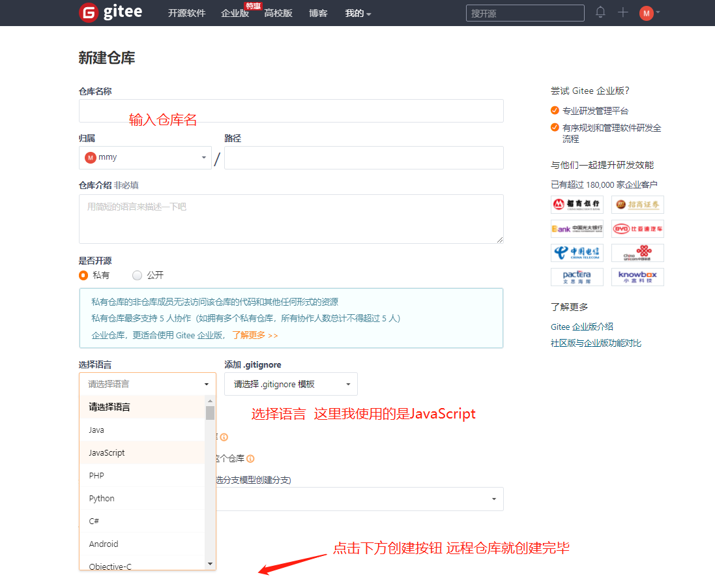Screen dimensions: 715x588
Task: Click the 博客 navigation menu item
Action: point(318,12)
